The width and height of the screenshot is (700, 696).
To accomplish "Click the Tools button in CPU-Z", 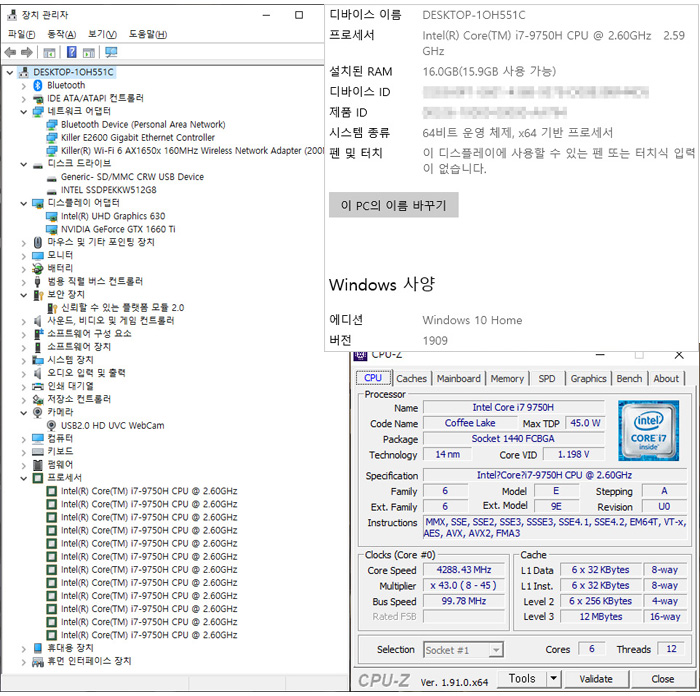I will tap(522, 679).
